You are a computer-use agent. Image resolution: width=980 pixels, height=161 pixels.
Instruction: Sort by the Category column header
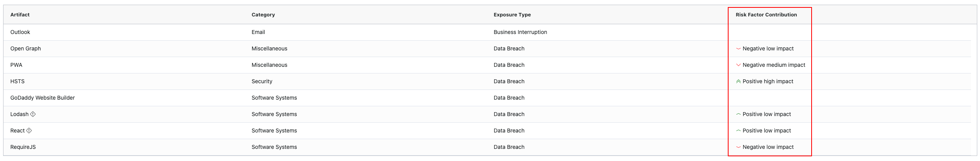pyautogui.click(x=263, y=15)
